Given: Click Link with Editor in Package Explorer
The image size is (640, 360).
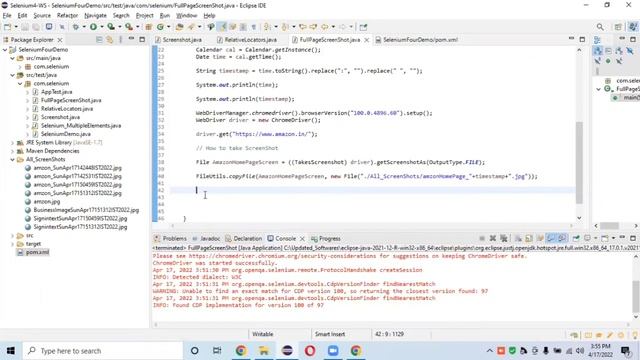Looking at the screenshot, I should [109, 40].
